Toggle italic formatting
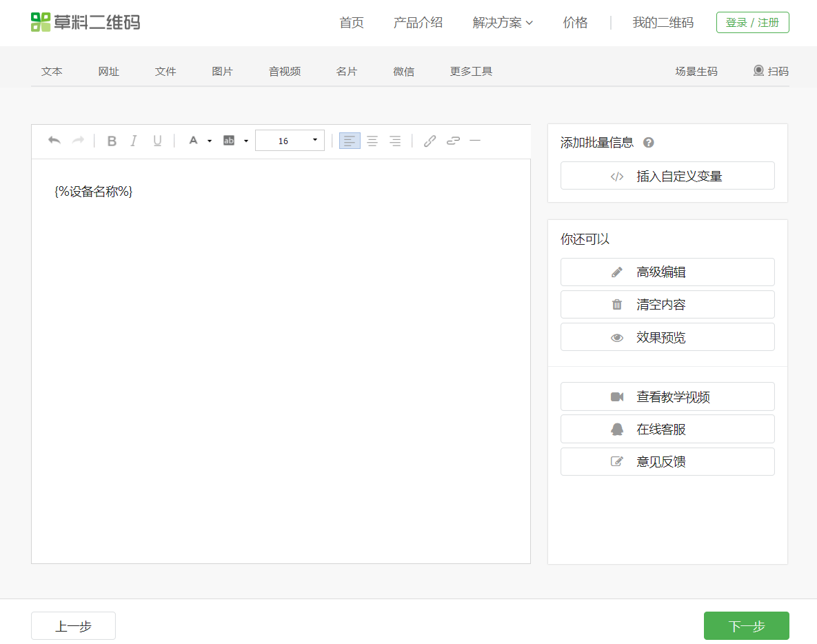Image resolution: width=817 pixels, height=644 pixels. point(134,141)
